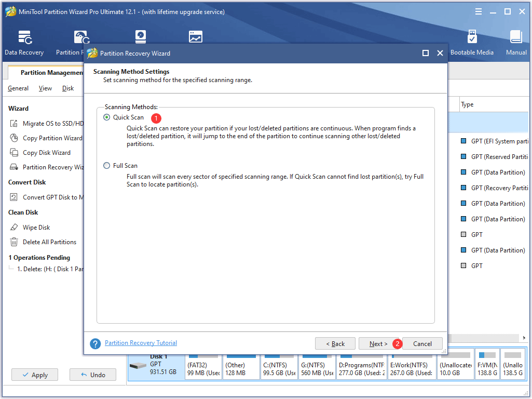Open the Space Analyzer toolbar icon
The height and width of the screenshot is (399, 532).
196,36
